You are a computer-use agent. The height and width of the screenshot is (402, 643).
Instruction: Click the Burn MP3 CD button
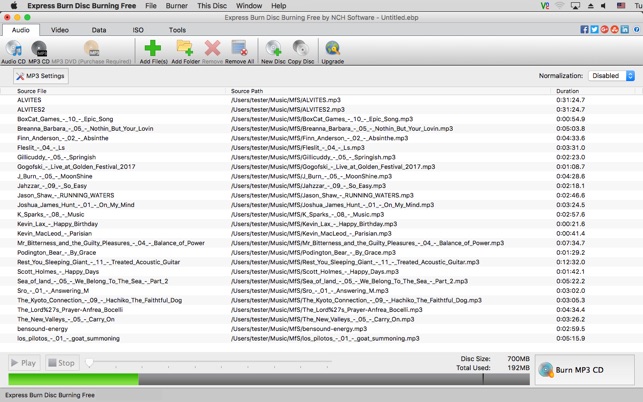[x=585, y=370]
